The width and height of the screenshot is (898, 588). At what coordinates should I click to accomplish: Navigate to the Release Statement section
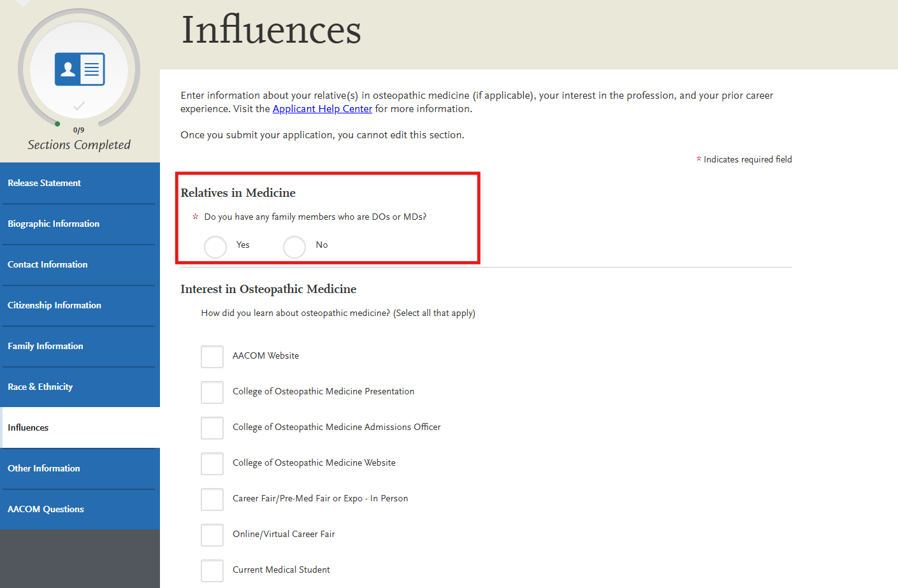coord(43,183)
